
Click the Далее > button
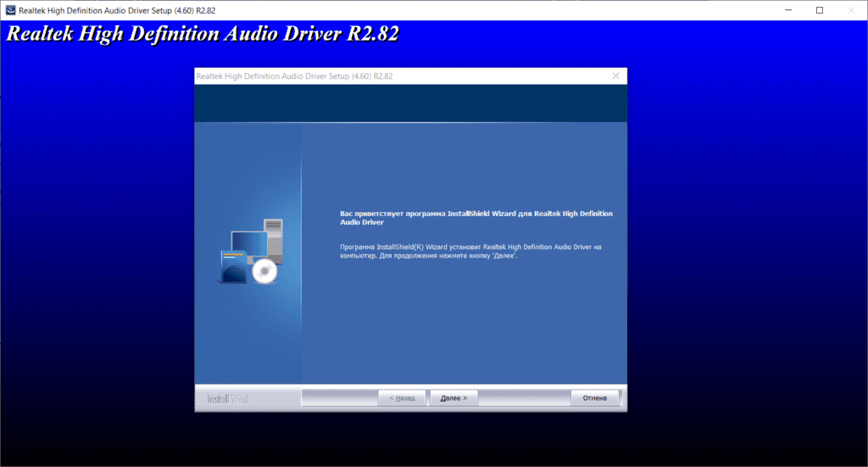tap(454, 398)
